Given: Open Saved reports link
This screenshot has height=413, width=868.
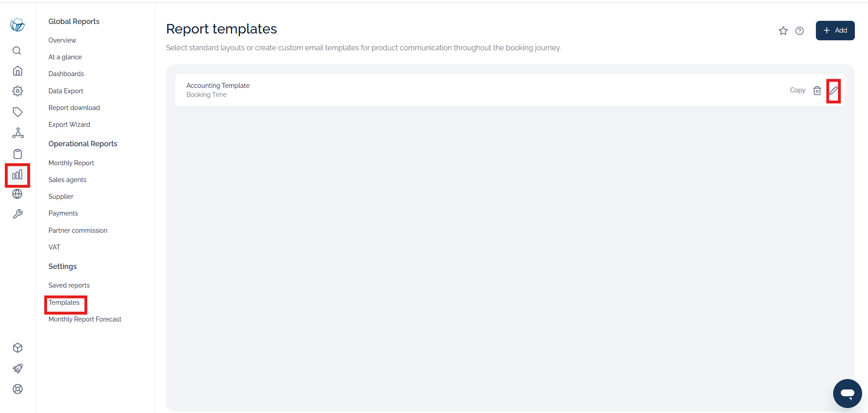Looking at the screenshot, I should pos(69,285).
